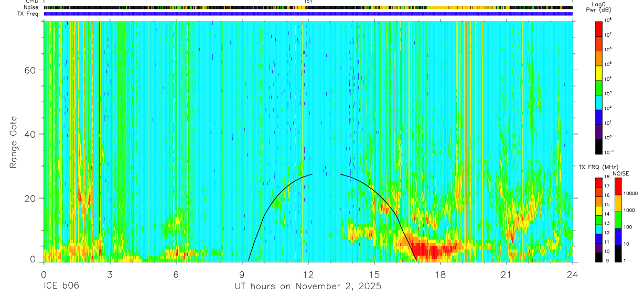644x297 pixels.
Task: Click the 'TX Freq' row label at top left
Action: pyautogui.click(x=28, y=14)
